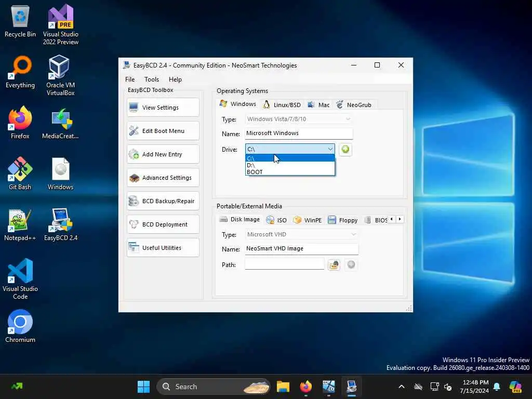Click the grey add button beside Path
The height and width of the screenshot is (399, 532).
click(351, 264)
